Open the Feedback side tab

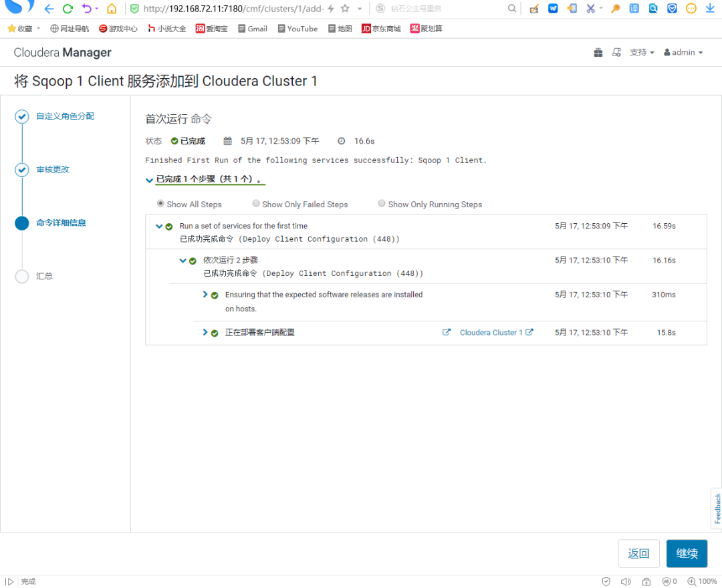717,508
